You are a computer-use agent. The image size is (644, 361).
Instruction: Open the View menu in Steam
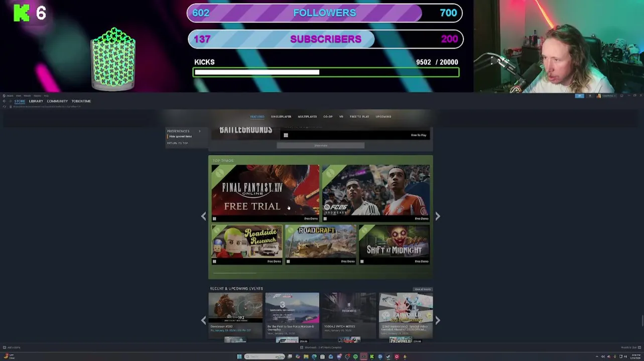(x=19, y=95)
